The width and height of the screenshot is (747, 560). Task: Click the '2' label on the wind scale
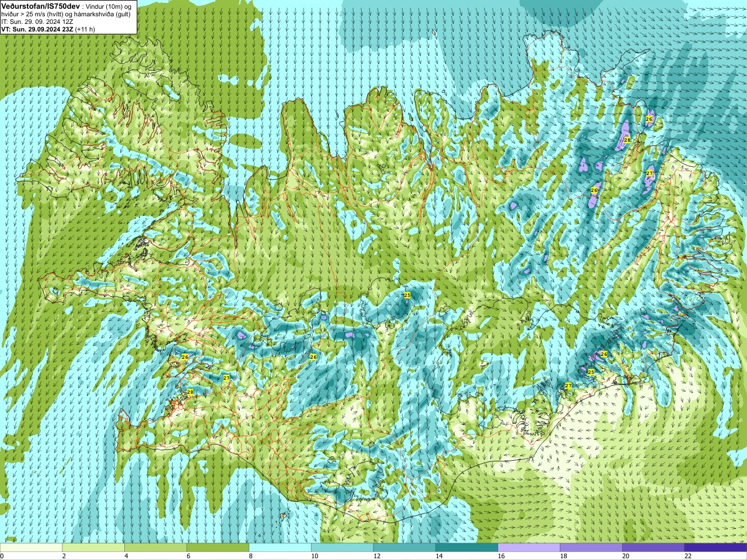click(64, 556)
